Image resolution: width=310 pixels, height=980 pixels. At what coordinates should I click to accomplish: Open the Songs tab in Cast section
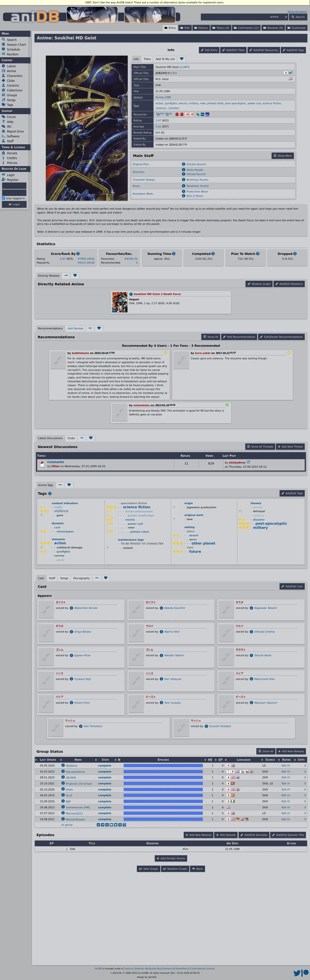tap(64, 578)
